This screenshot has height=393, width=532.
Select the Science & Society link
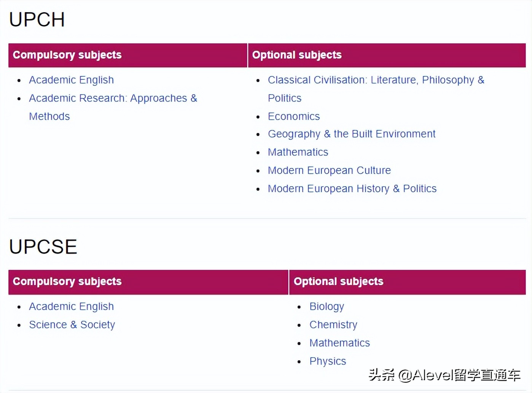pos(72,325)
